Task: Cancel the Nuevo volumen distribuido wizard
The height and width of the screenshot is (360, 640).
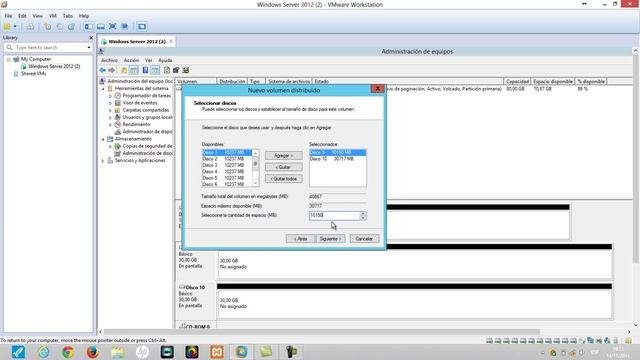Action: 364,239
